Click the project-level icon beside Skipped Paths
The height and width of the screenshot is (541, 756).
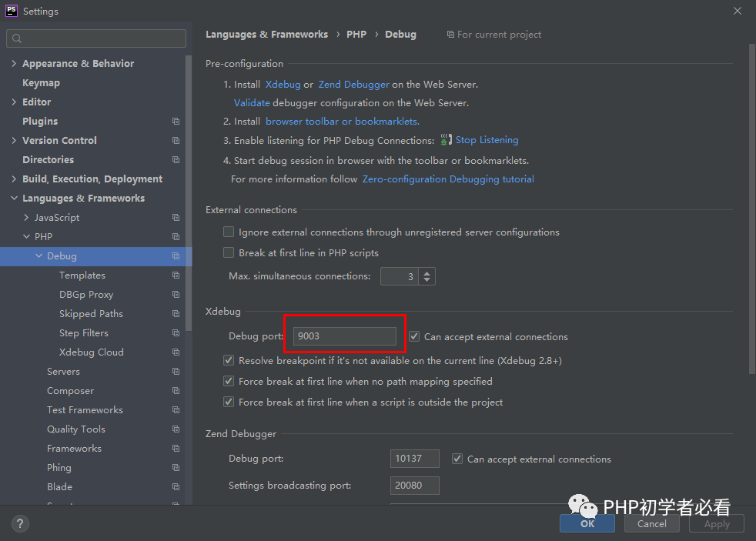tap(176, 314)
